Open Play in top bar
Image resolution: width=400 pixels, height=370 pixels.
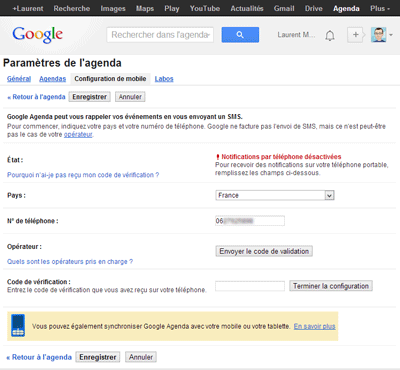point(172,8)
